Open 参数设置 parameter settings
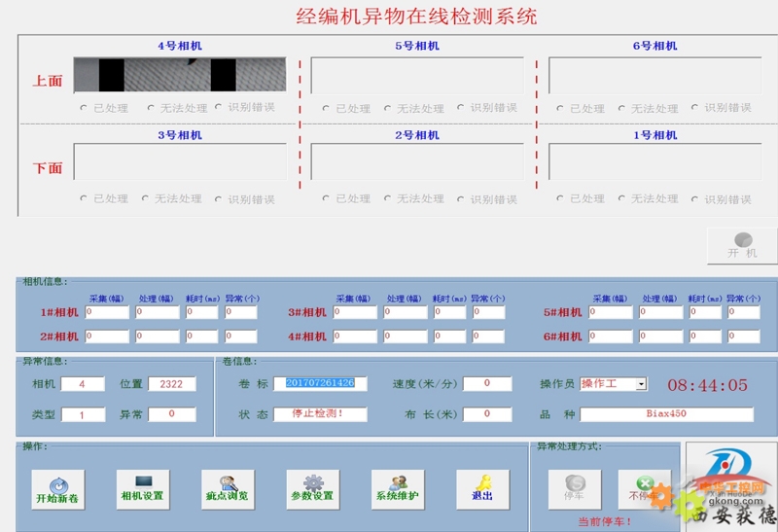The height and width of the screenshot is (532, 778). (x=312, y=489)
